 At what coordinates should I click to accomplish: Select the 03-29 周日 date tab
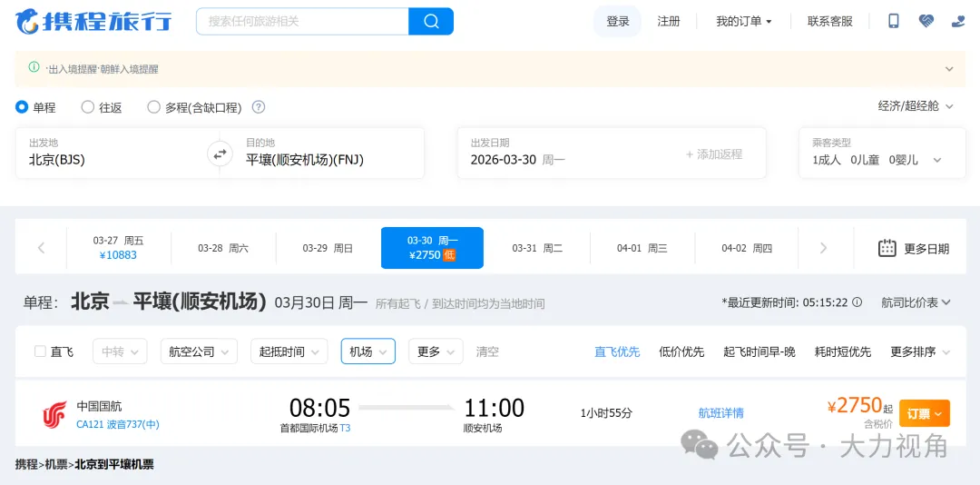point(328,248)
